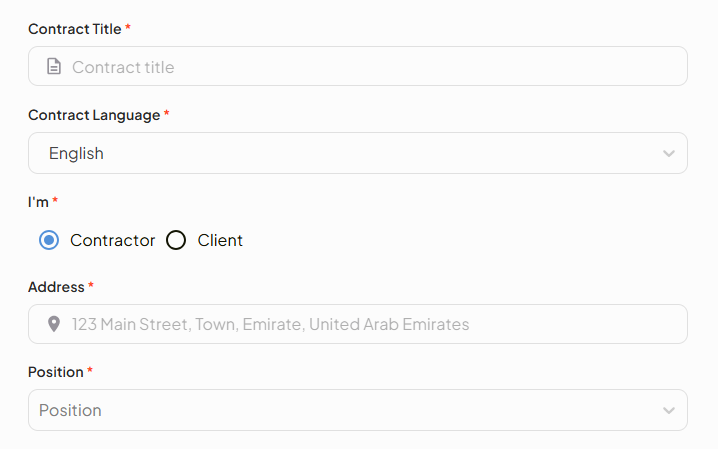Focus the Contract title text input

[x=370, y=67]
